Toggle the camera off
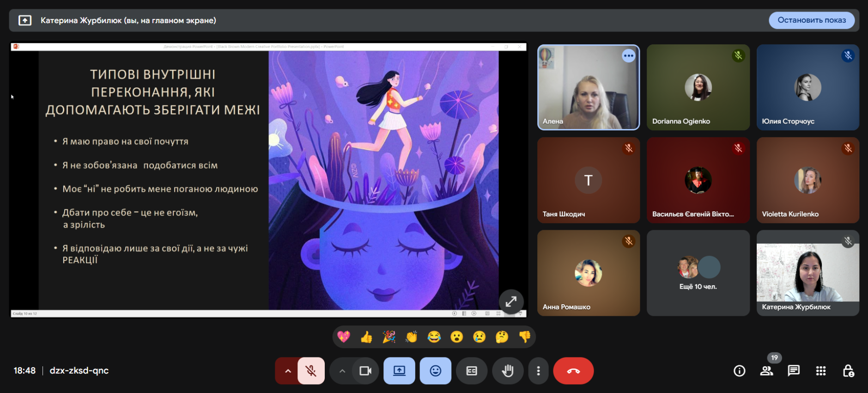 tap(365, 371)
